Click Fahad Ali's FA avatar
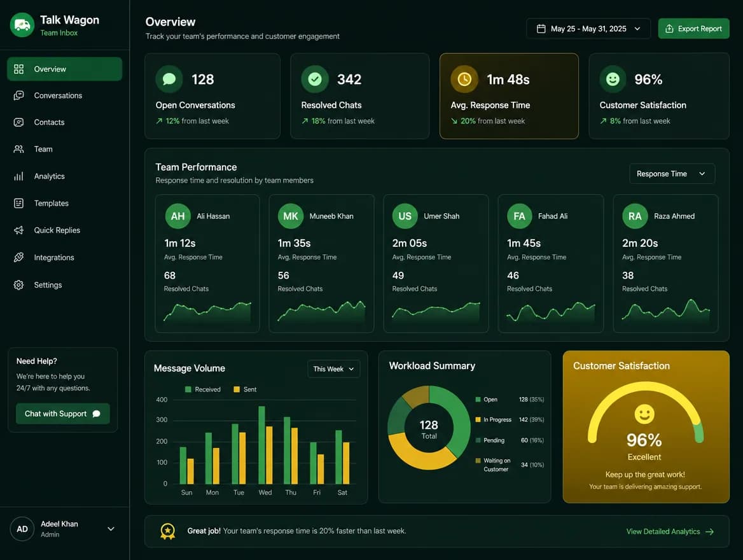 click(519, 216)
